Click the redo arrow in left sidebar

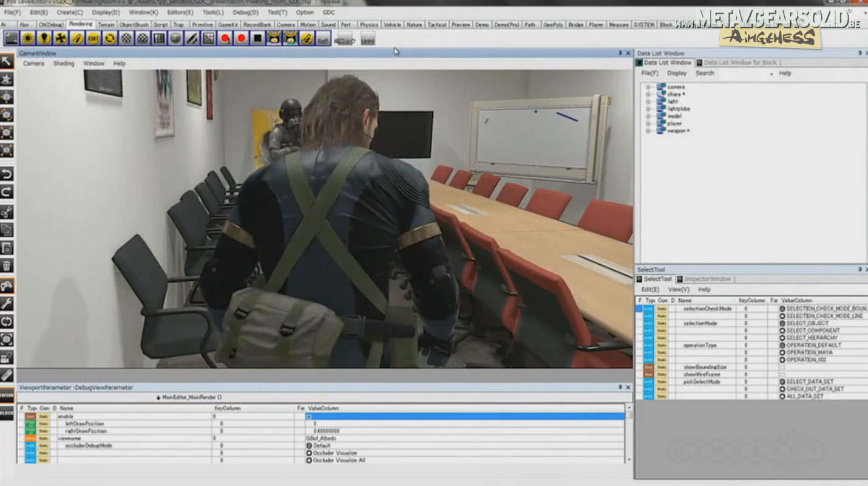[7, 193]
